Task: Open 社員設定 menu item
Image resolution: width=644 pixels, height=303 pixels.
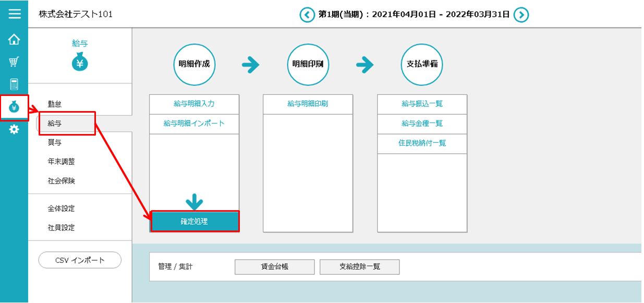Action: point(61,227)
